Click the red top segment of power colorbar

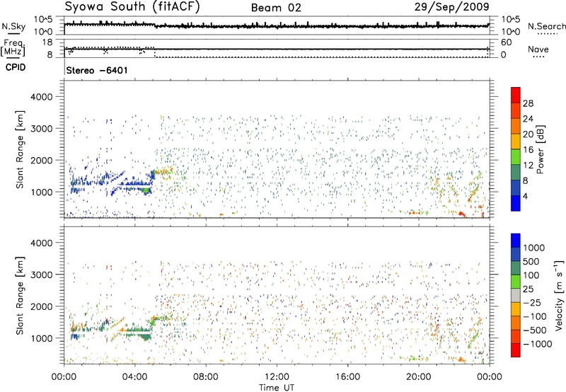516,96
